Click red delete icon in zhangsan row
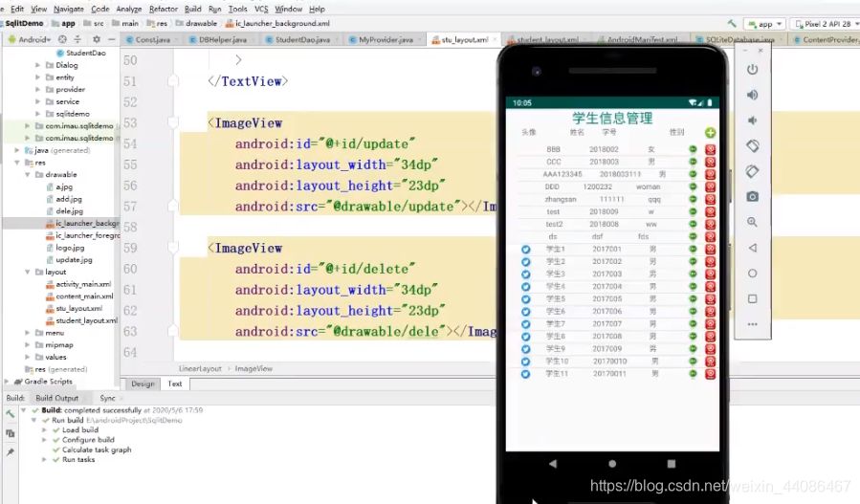Screen dimensions: 860x504 (710, 199)
